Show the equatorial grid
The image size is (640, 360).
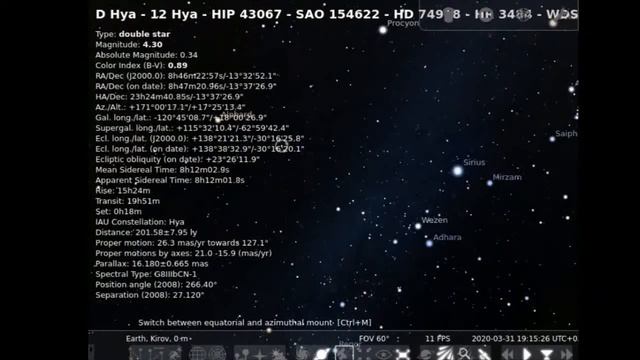[x=197, y=353]
